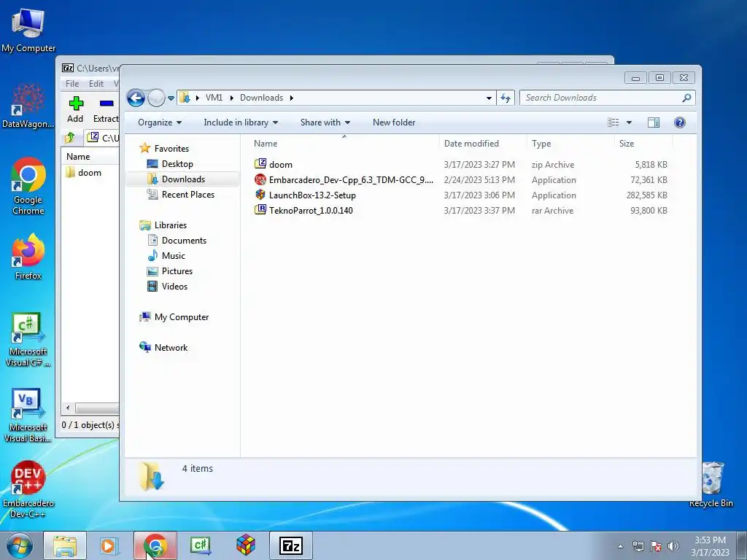Click the New folder button

394,122
